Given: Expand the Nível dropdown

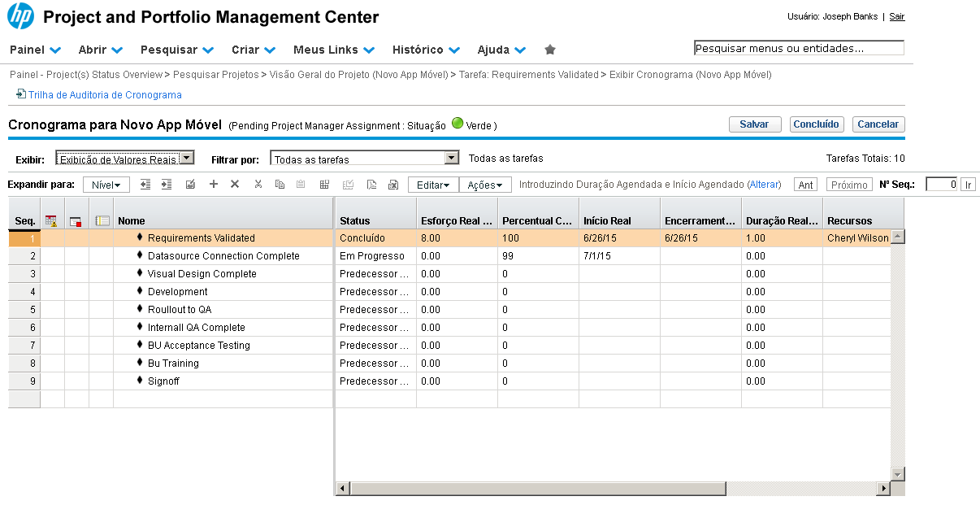Looking at the screenshot, I should (x=106, y=185).
